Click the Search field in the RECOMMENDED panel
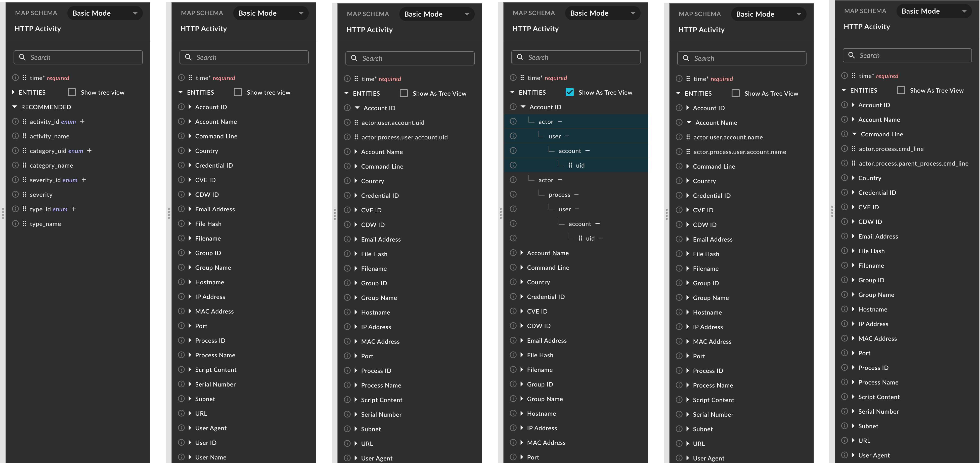Viewport: 980px width, 463px height. [x=78, y=57]
